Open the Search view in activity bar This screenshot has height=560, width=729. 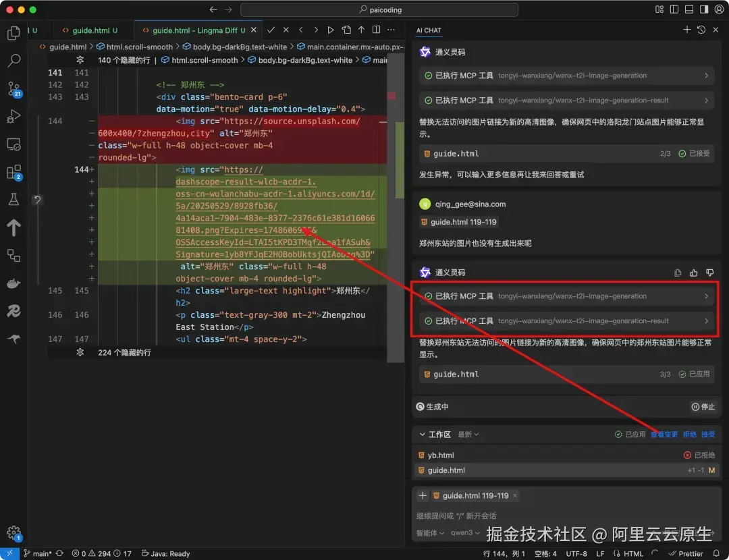click(x=14, y=61)
